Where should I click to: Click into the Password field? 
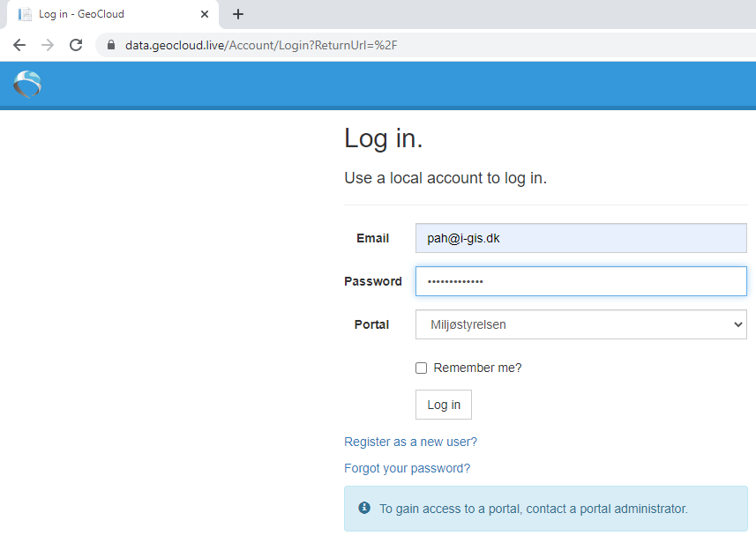click(x=580, y=281)
